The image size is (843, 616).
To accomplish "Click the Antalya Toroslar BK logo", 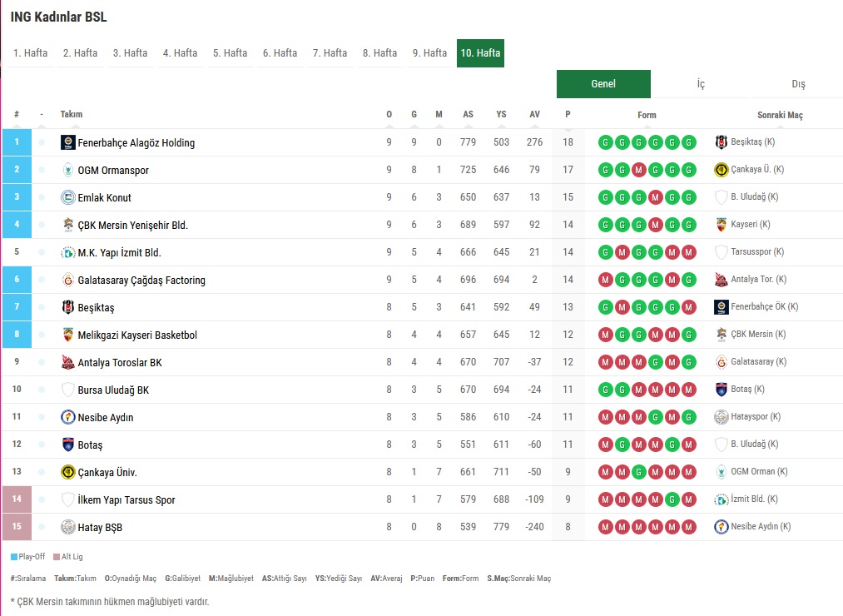I will point(67,362).
